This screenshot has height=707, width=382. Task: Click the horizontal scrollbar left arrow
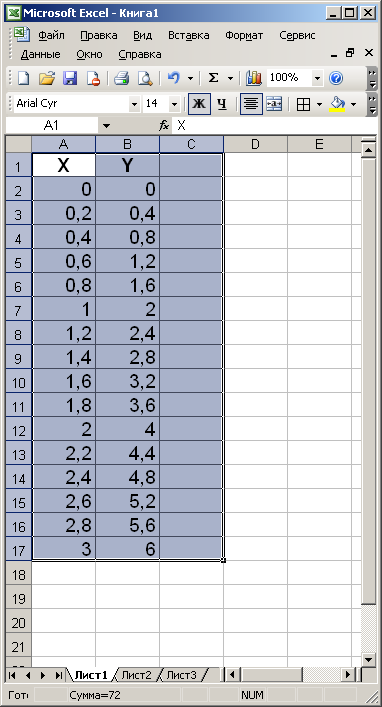point(232,675)
